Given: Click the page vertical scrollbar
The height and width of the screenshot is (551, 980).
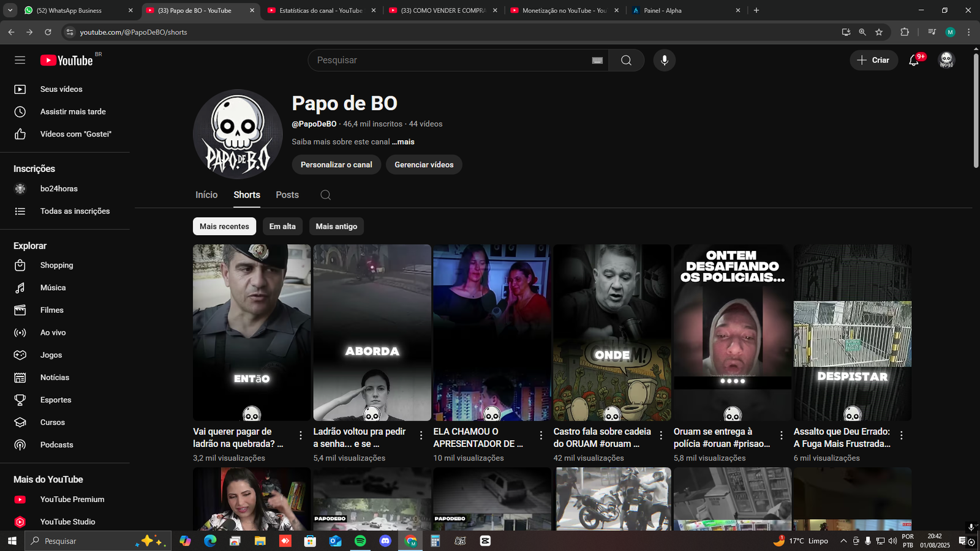Looking at the screenshot, I should pos(976,110).
